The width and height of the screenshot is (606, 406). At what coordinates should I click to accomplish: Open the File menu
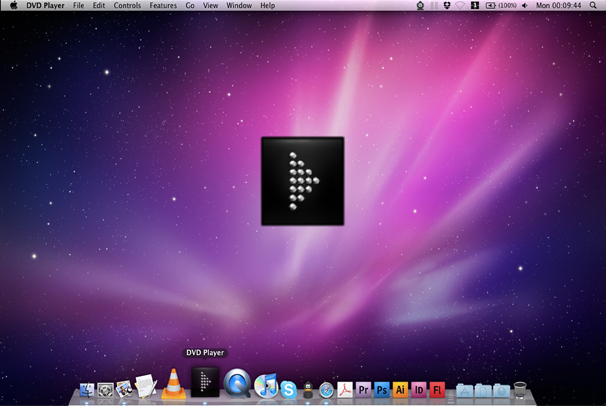[78, 6]
